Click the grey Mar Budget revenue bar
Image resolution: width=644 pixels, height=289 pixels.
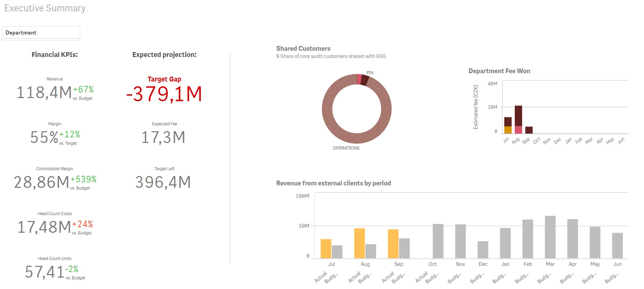(550, 237)
